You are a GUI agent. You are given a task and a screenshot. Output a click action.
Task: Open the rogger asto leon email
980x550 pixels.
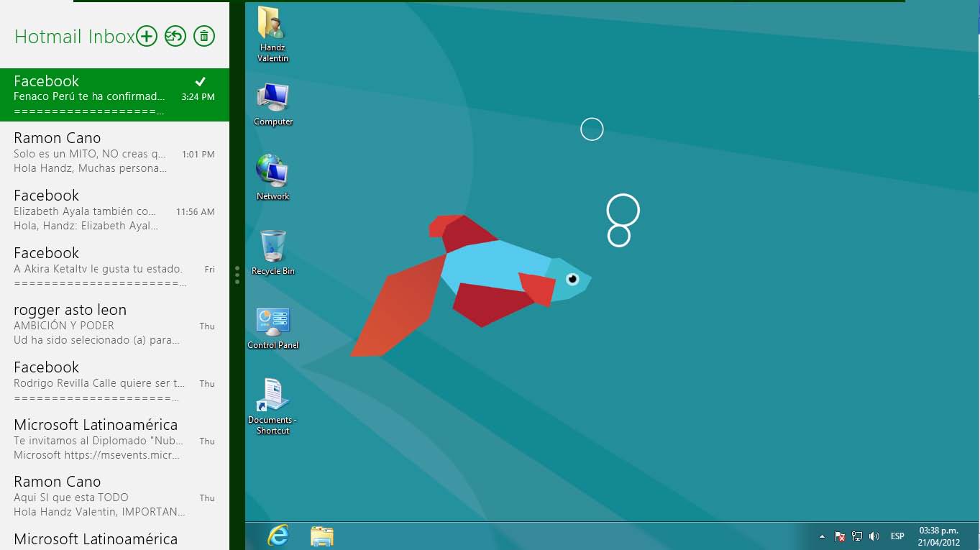(114, 324)
